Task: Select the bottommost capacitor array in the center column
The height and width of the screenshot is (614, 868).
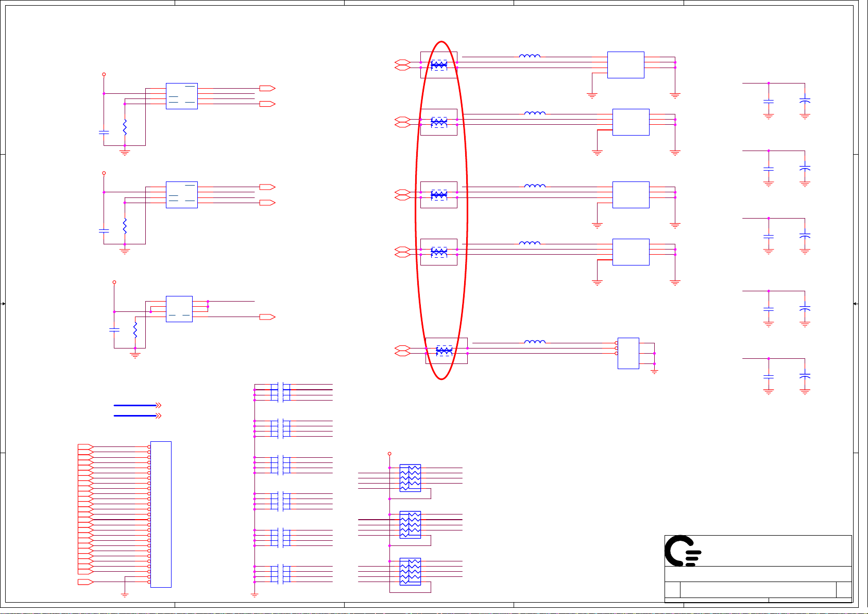Action: coord(281,574)
